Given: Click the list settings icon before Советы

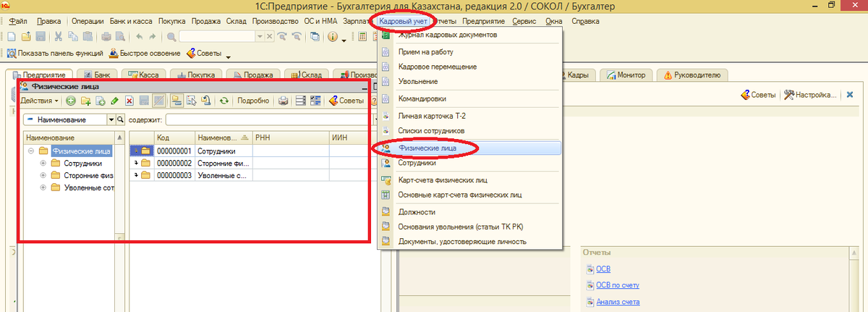Looking at the screenshot, I should pyautogui.click(x=315, y=101).
